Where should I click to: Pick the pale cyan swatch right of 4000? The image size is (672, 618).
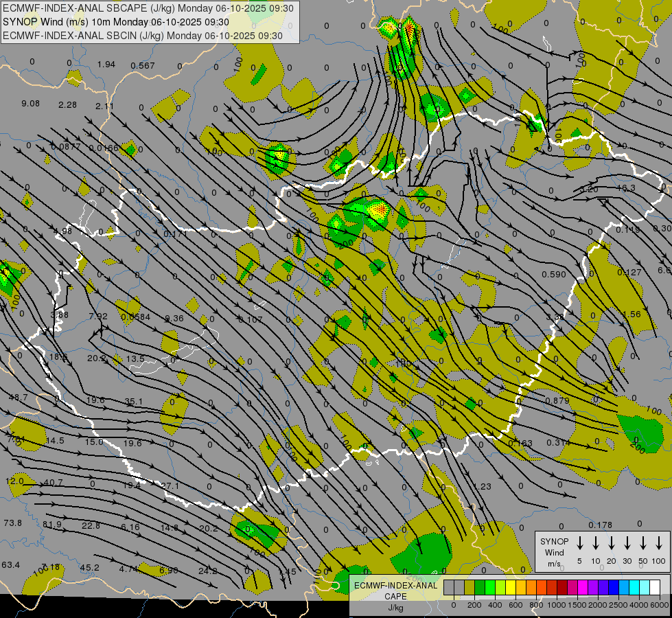point(644,587)
